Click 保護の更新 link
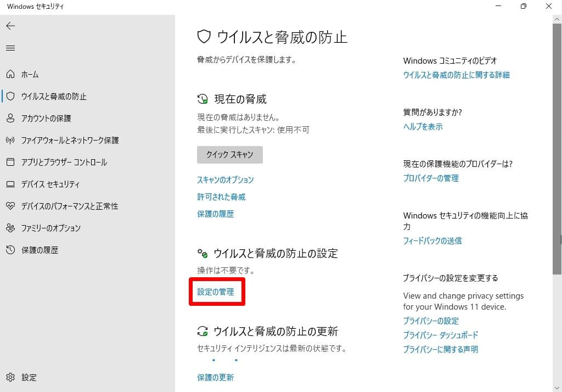 point(215,377)
